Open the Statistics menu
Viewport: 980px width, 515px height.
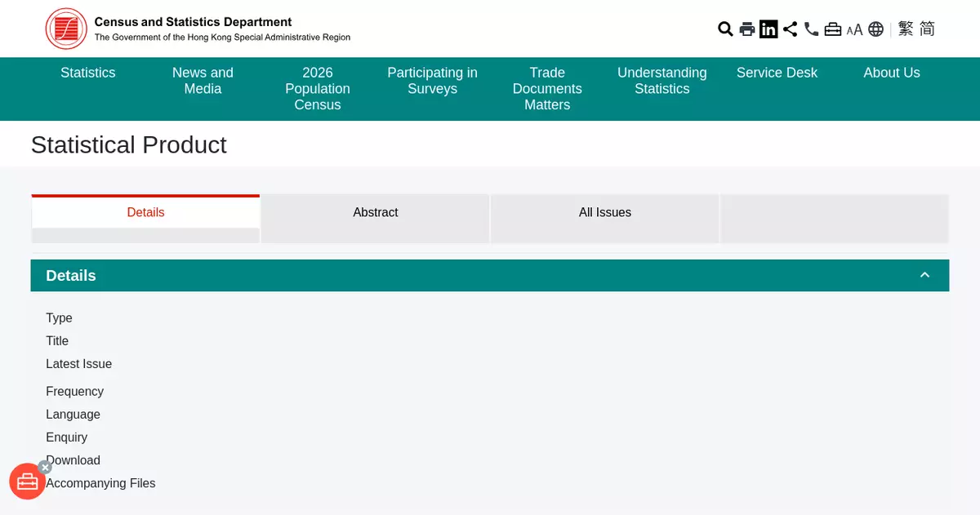pyautogui.click(x=88, y=73)
